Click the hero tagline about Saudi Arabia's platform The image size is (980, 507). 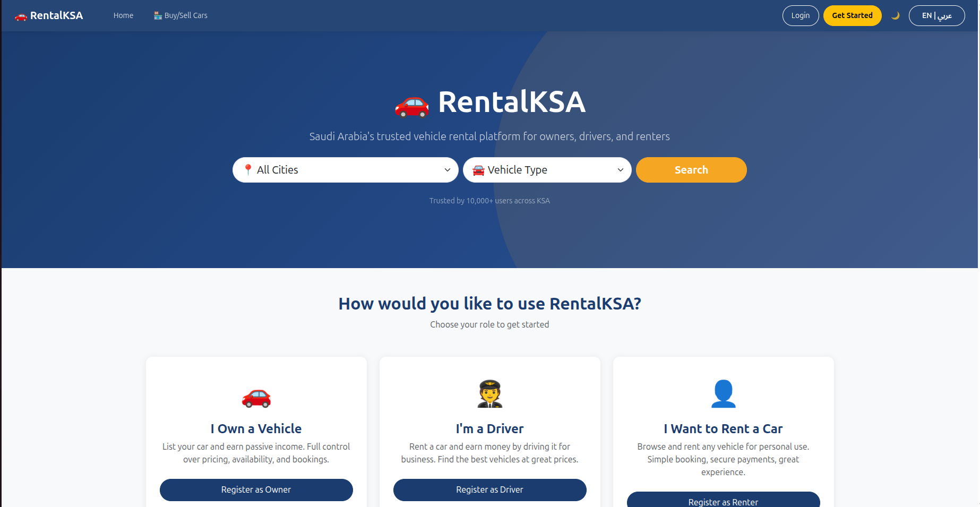[489, 136]
